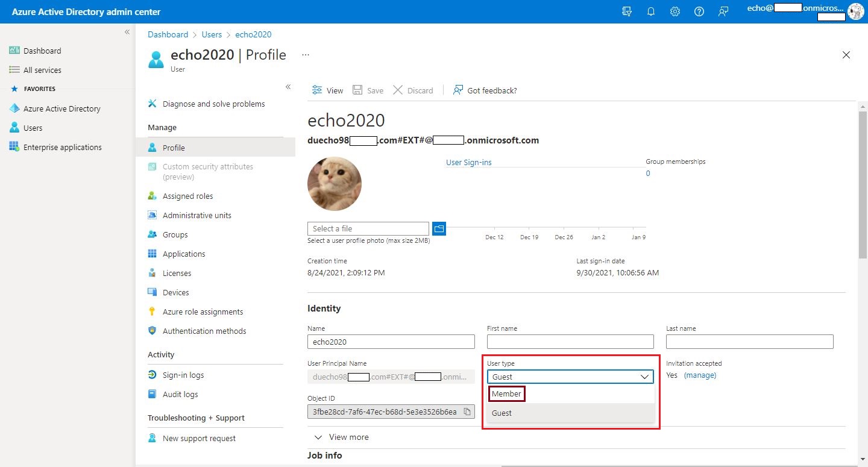The height and width of the screenshot is (467, 868).
Task: Click the Last name input field
Action: click(750, 342)
